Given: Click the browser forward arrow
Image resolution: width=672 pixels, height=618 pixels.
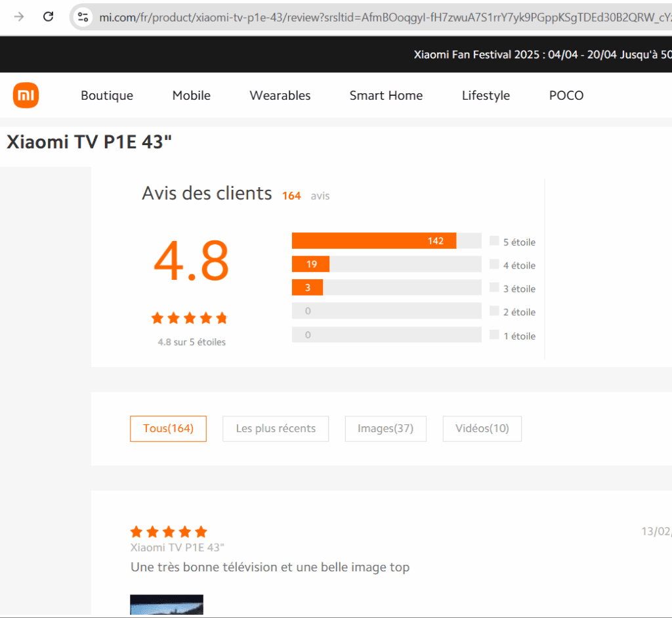Looking at the screenshot, I should (x=19, y=16).
